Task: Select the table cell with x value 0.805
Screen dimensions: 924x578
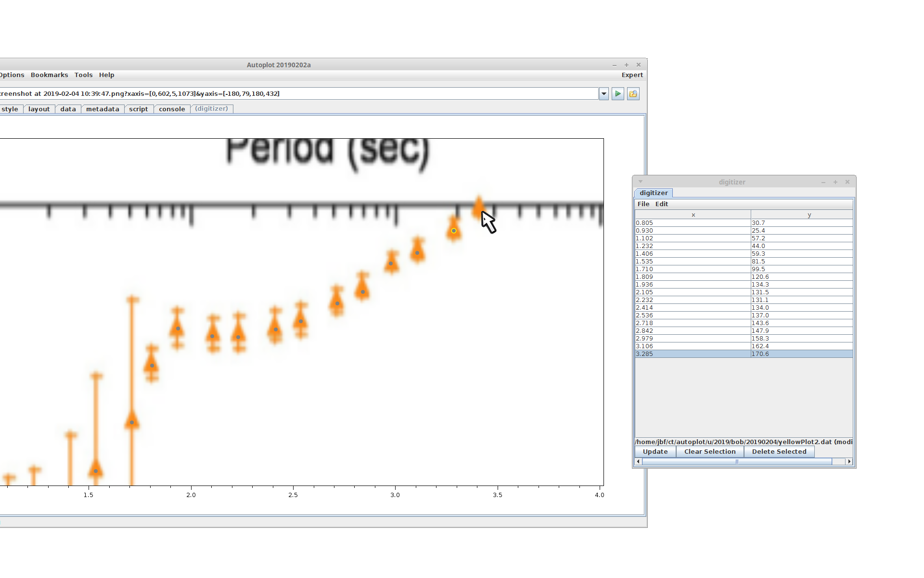Action: [693, 223]
